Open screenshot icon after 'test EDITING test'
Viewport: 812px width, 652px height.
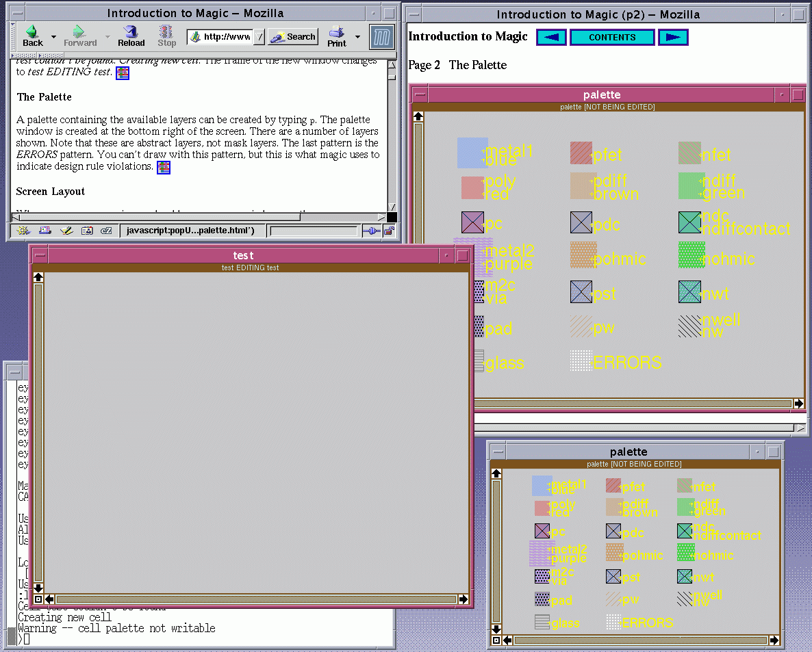coord(123,73)
